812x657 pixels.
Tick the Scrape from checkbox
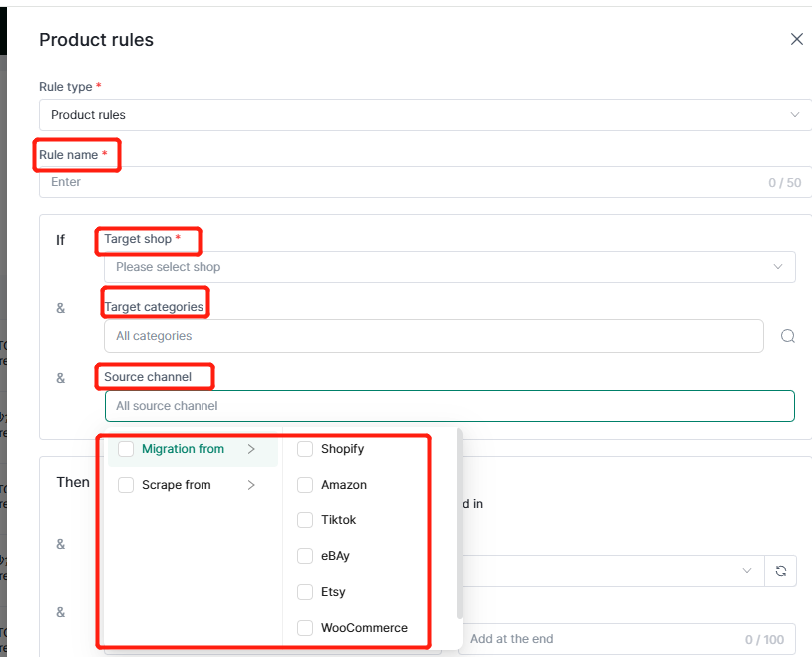tap(126, 485)
